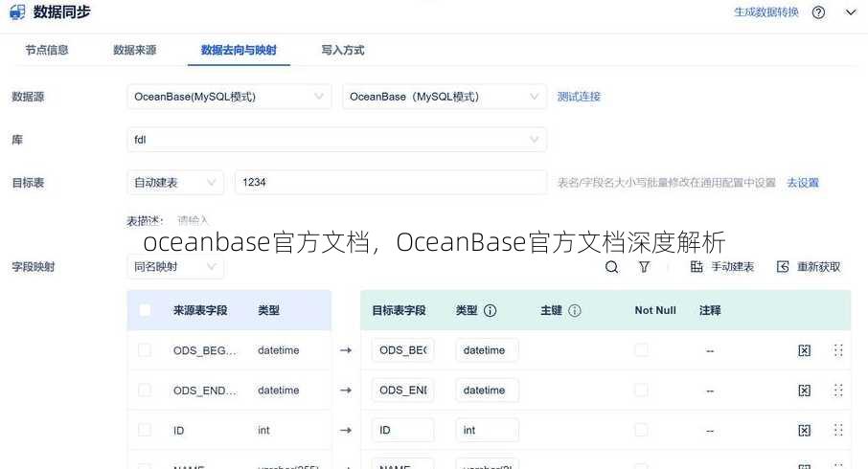Delete ID row with X icon
The image size is (868, 469).
click(805, 431)
